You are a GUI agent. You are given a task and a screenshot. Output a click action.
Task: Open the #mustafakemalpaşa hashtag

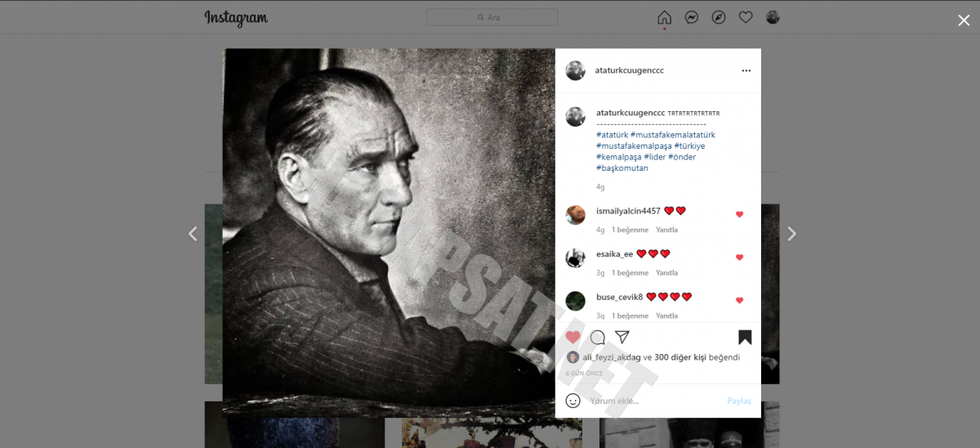click(634, 146)
